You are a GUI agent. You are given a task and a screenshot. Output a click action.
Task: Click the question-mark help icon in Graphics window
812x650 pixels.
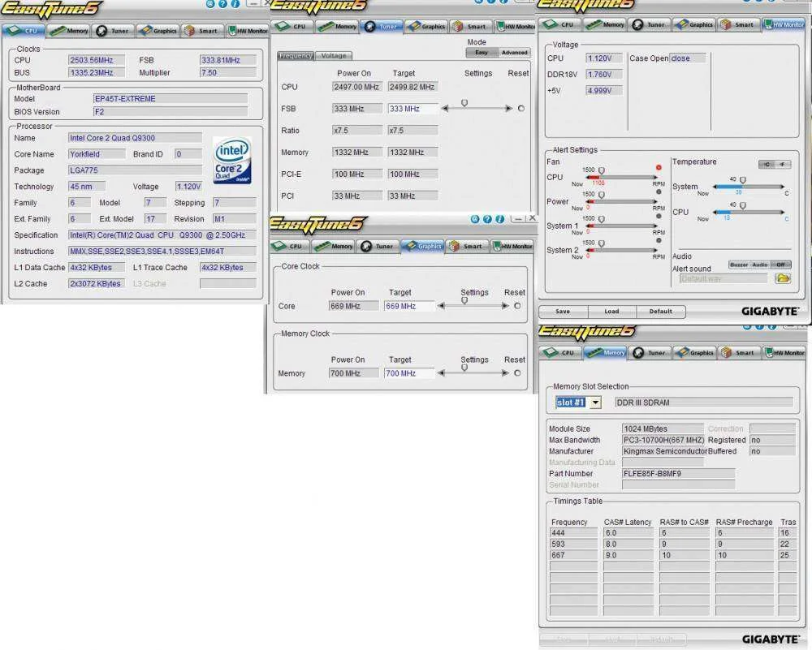(x=486, y=219)
